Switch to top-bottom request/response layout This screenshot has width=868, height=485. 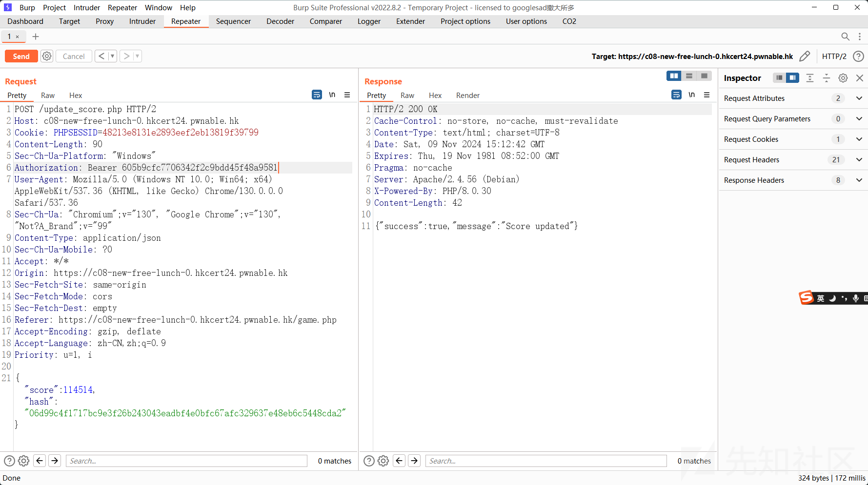(x=689, y=76)
